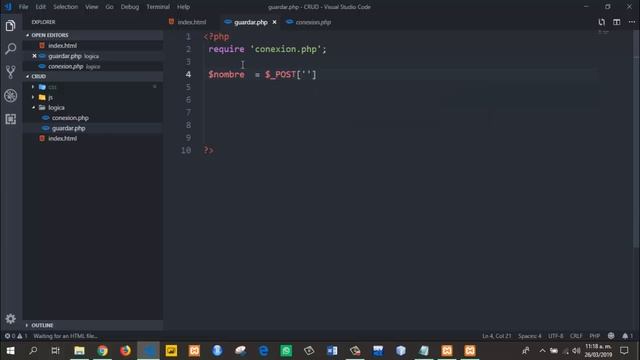Viewport: 640px width, 360px height.
Task: Open the Go menu
Action: (x=109, y=7)
